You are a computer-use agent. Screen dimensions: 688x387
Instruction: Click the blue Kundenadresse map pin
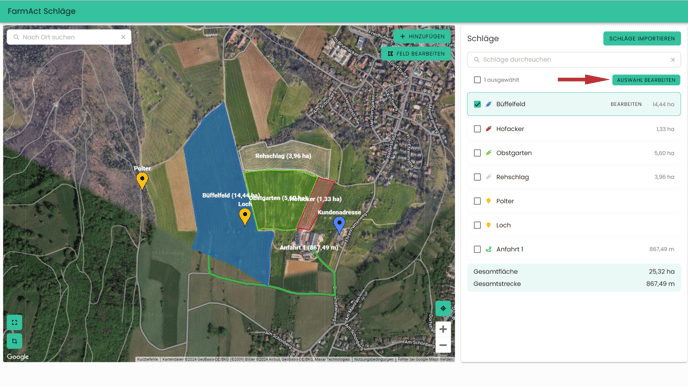[x=339, y=224]
